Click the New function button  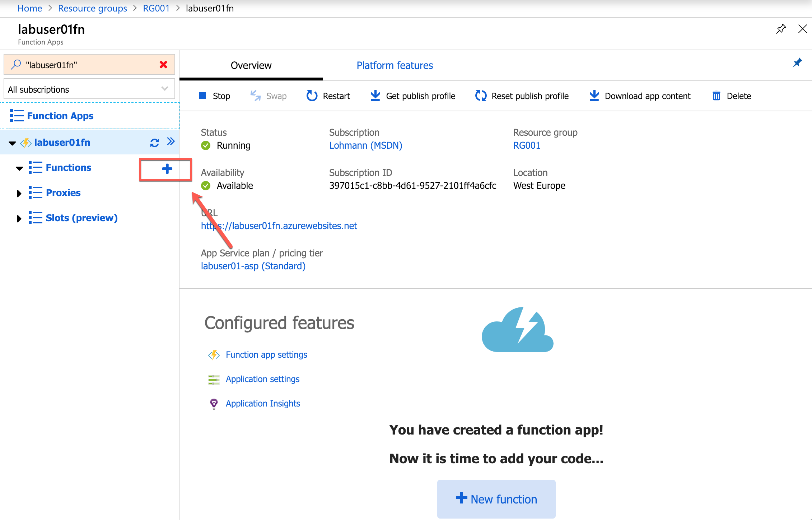[x=496, y=499]
